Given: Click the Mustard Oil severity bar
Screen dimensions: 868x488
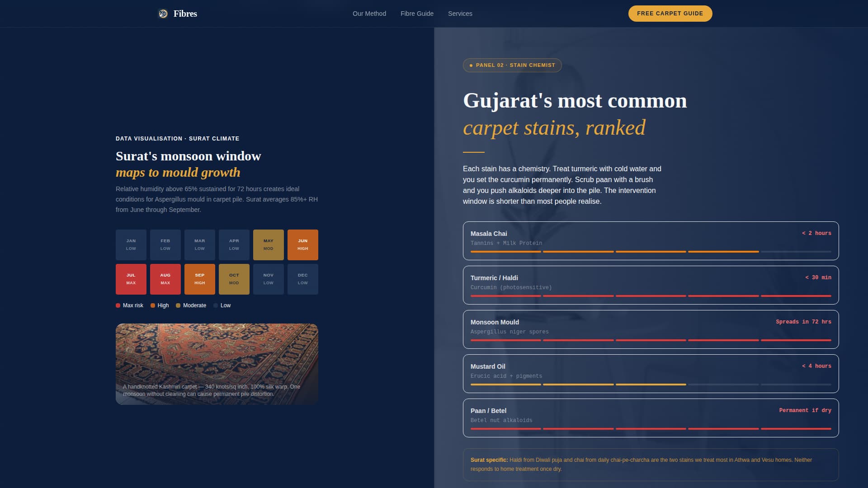Looking at the screenshot, I should point(651,385).
